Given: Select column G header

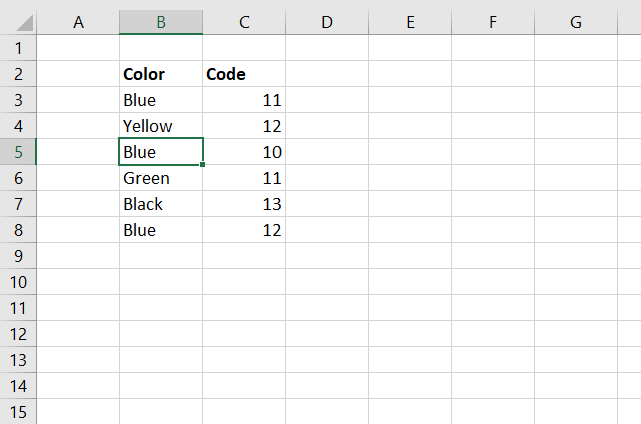Looking at the screenshot, I should pyautogui.click(x=576, y=22).
